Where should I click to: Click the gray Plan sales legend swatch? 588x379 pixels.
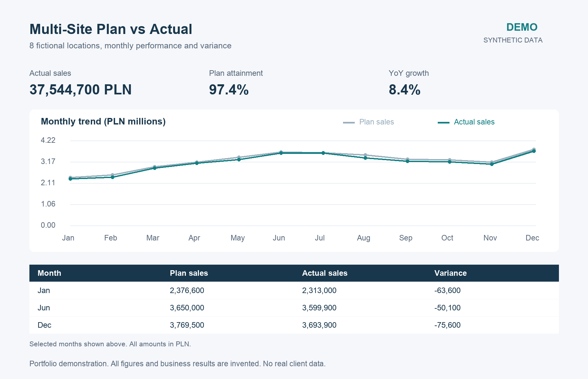(349, 123)
